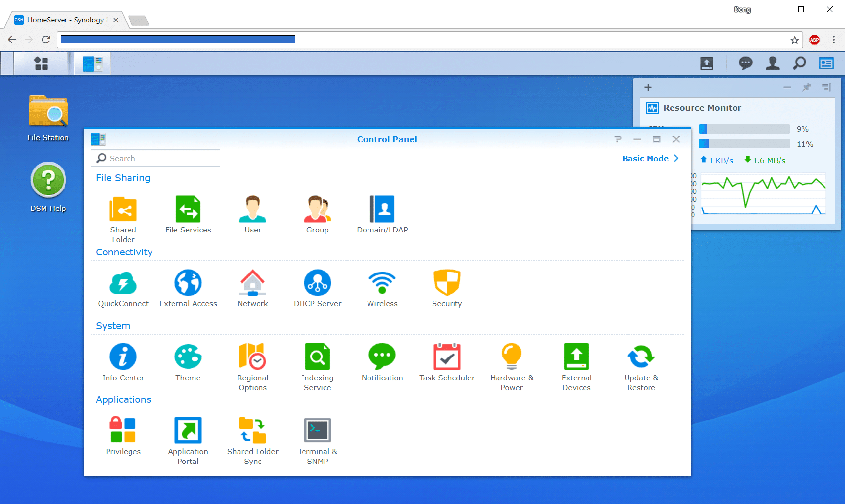Reload the browser page

click(x=46, y=40)
